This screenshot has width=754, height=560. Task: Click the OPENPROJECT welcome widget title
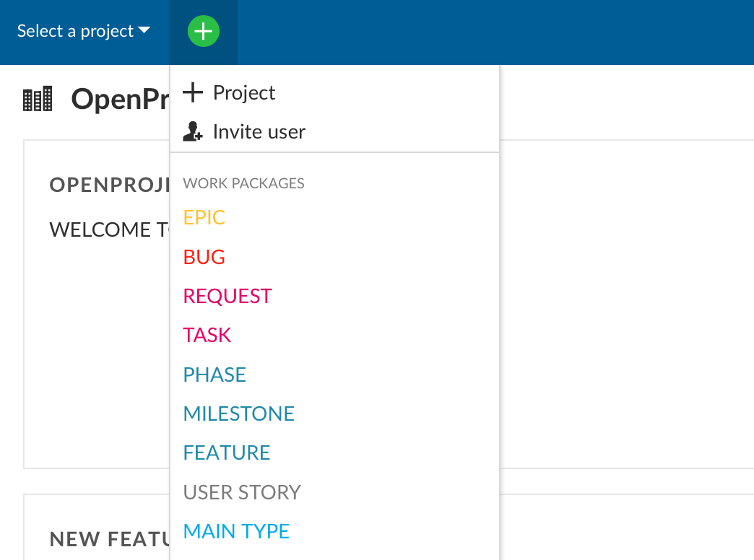(x=108, y=185)
